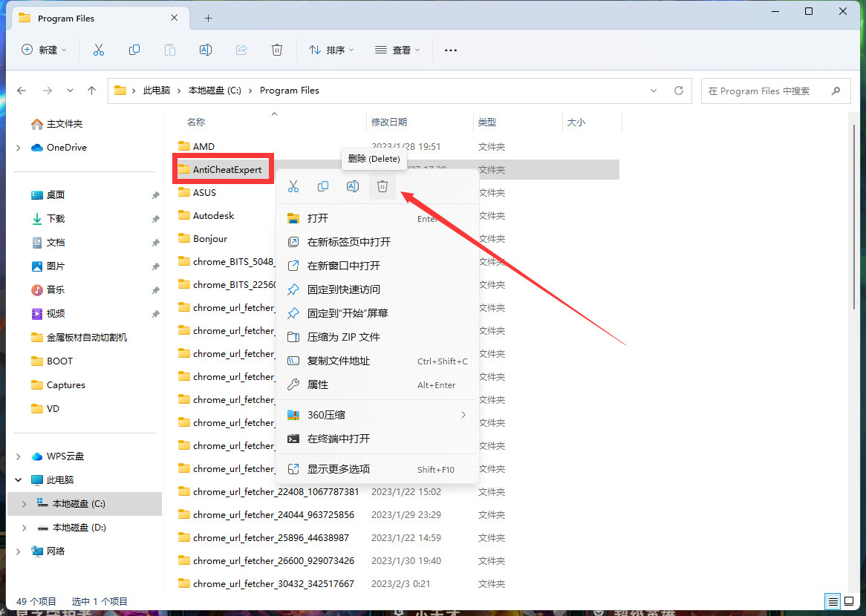The image size is (866, 616).
Task: Click the Program Files search box
Action: click(776, 91)
